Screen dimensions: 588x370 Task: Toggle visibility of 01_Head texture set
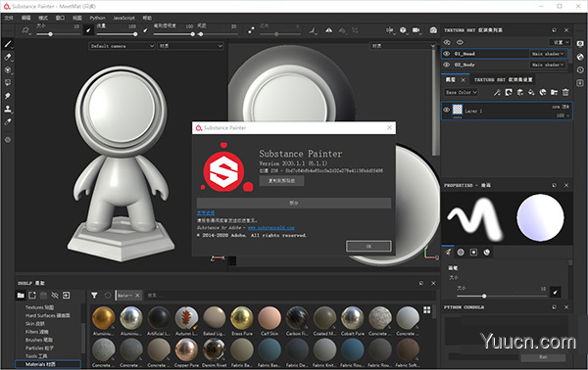pyautogui.click(x=446, y=54)
